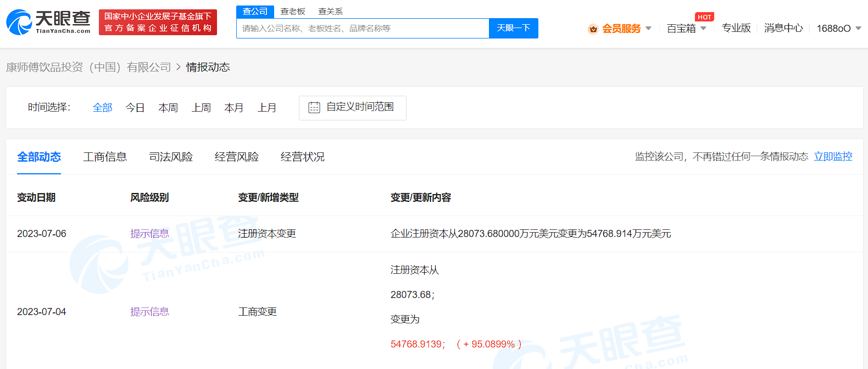Click the 注册资本从 text in the 2023-07-04 row
Image resolution: width=868 pixels, height=369 pixels.
pyautogui.click(x=415, y=270)
